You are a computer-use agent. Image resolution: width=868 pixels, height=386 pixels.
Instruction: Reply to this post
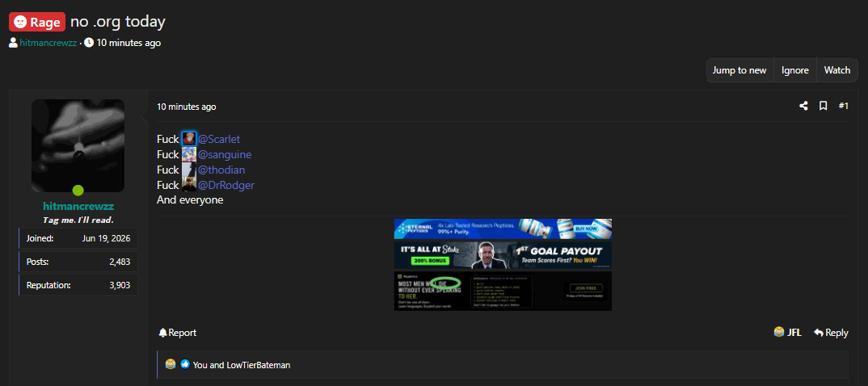click(831, 333)
